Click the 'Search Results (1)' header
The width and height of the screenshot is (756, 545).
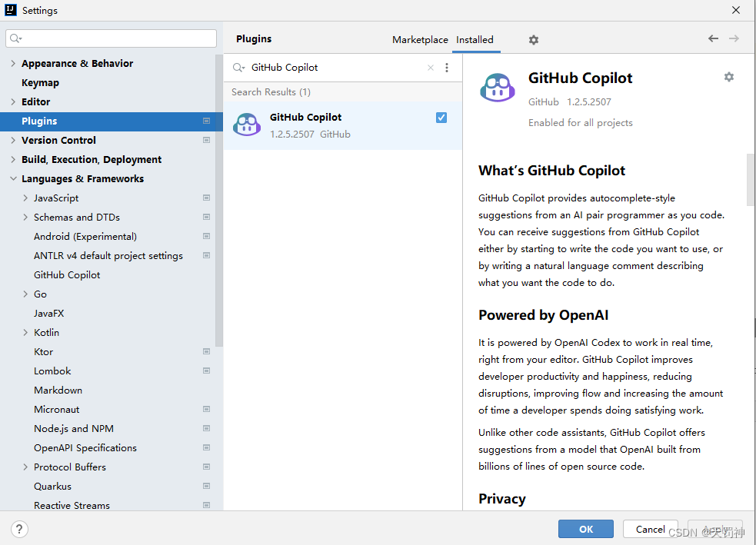click(271, 91)
